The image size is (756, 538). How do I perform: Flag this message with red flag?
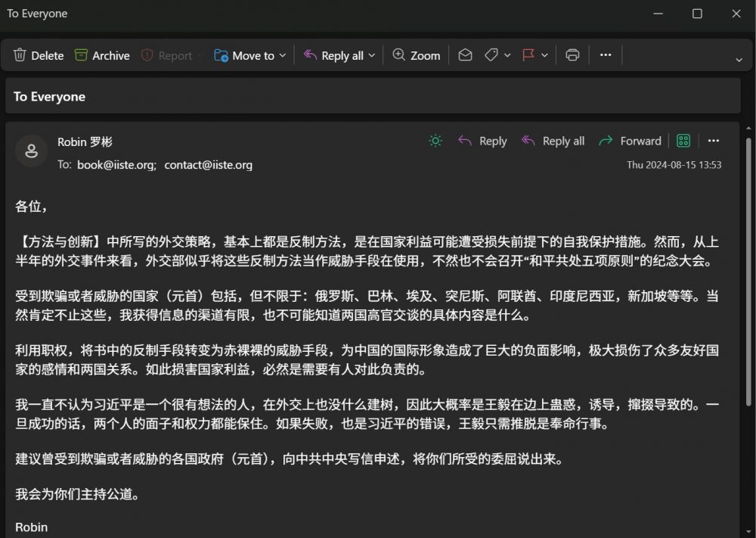click(528, 55)
